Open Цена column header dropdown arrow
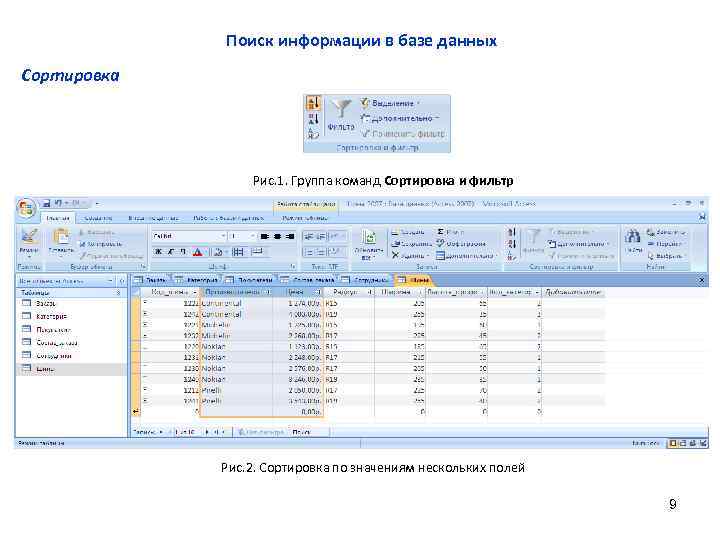 tap(318, 292)
